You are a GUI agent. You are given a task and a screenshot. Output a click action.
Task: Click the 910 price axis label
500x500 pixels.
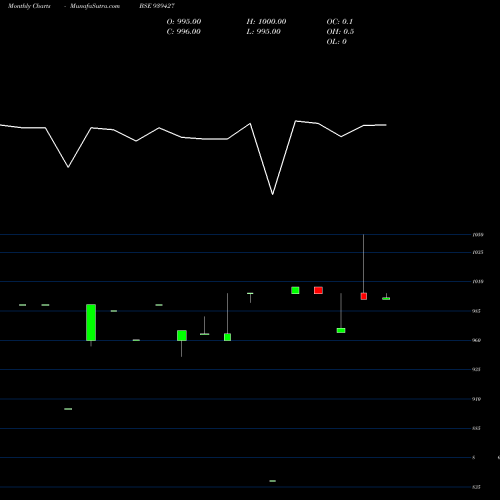pyautogui.click(x=477, y=399)
